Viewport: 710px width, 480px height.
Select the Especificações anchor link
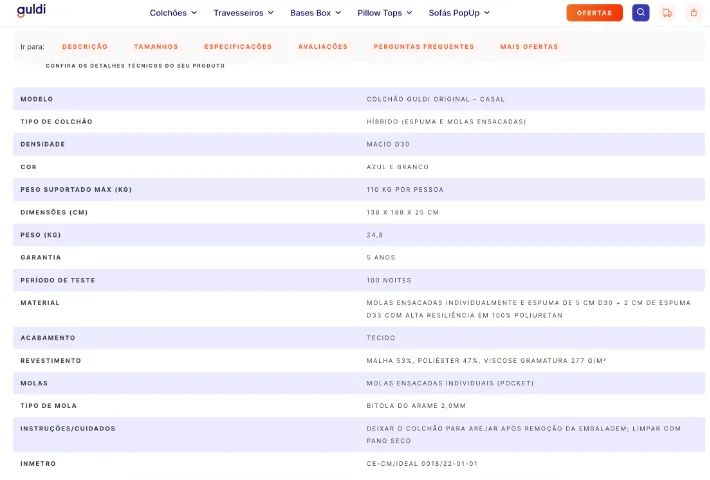click(238, 47)
